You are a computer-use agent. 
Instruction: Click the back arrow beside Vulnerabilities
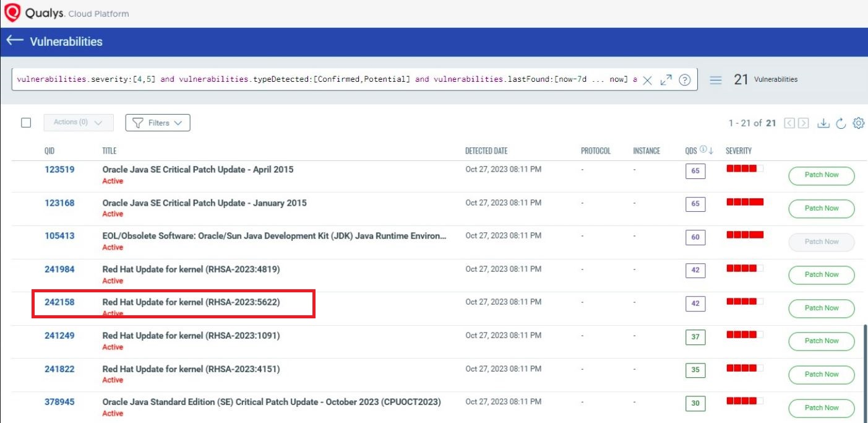click(14, 41)
